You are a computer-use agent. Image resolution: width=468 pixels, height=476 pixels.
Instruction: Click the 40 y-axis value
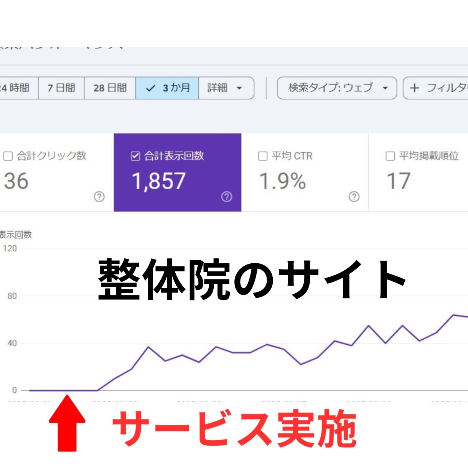coord(12,343)
